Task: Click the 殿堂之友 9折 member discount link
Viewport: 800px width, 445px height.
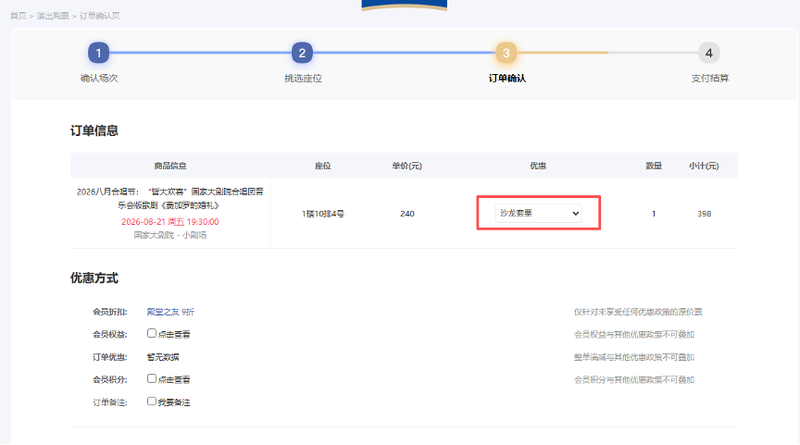Action: tap(170, 312)
